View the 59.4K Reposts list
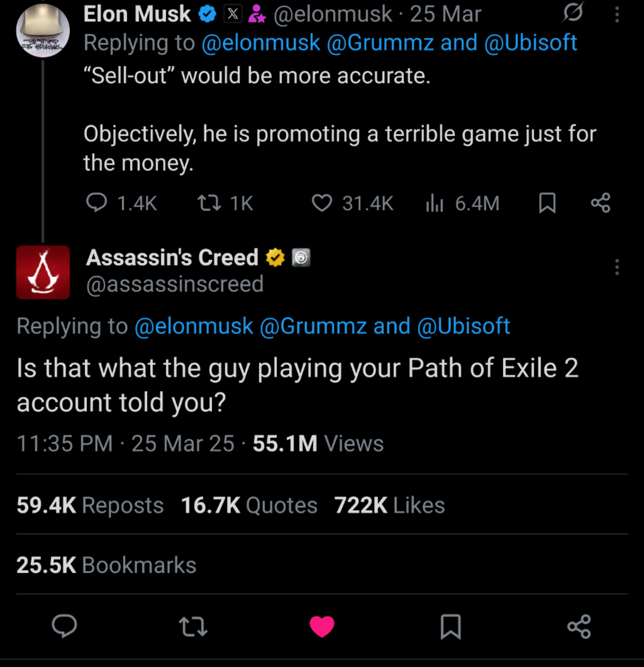Viewport: 644px width, 667px height. click(x=90, y=505)
